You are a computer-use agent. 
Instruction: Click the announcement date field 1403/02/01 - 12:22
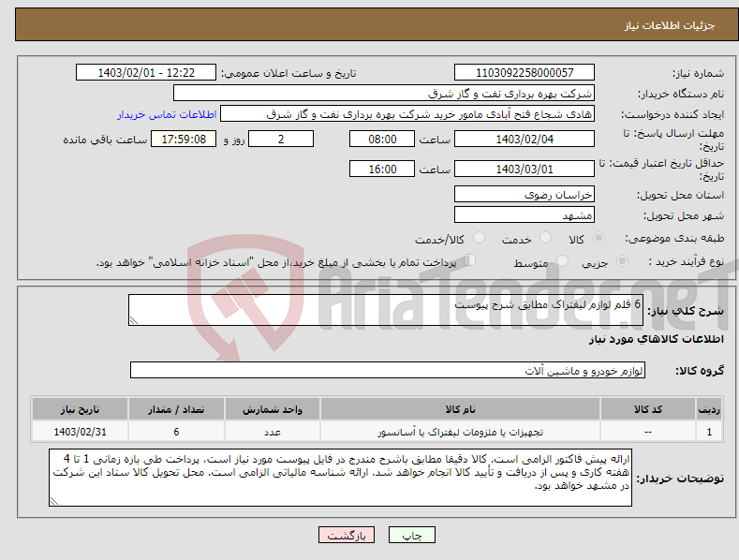click(146, 73)
